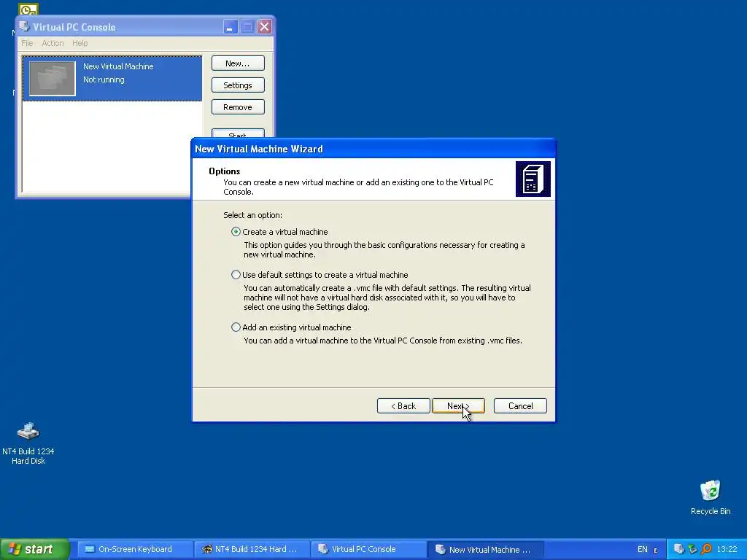Viewport: 747px width, 560px height.
Task: Cancel the New Virtual Machine Wizard
Action: [x=520, y=405]
